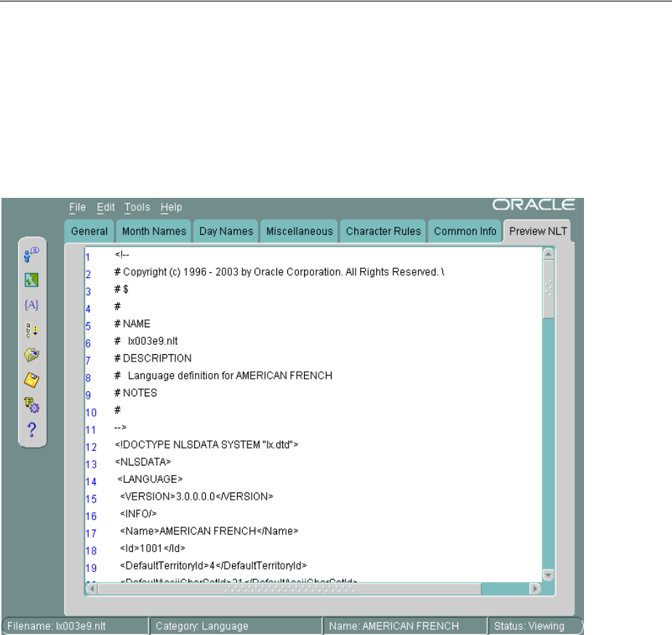Switch to the Day Names tab
Screen dimensions: 672x635
[x=226, y=231]
